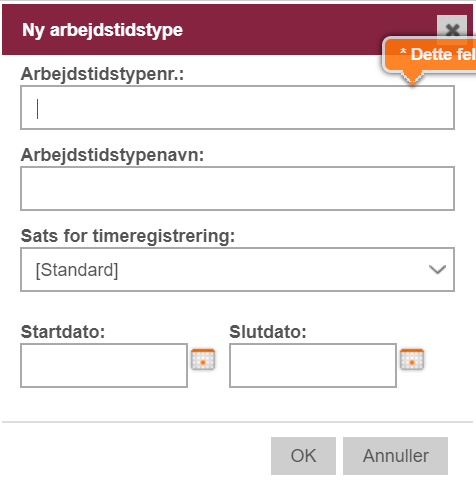
Task: Click the asterisk in the orange tooltip
Action: [403, 51]
